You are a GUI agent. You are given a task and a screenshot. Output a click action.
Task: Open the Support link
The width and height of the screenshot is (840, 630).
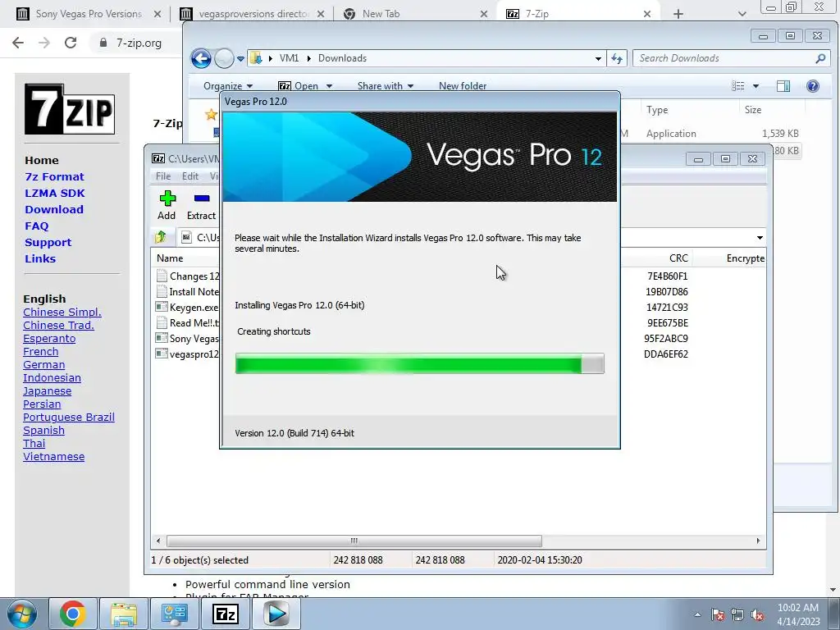(x=48, y=243)
